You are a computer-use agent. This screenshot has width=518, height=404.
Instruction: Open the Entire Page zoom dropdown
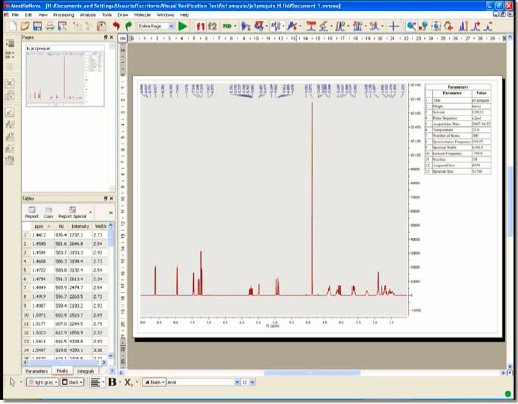156,26
